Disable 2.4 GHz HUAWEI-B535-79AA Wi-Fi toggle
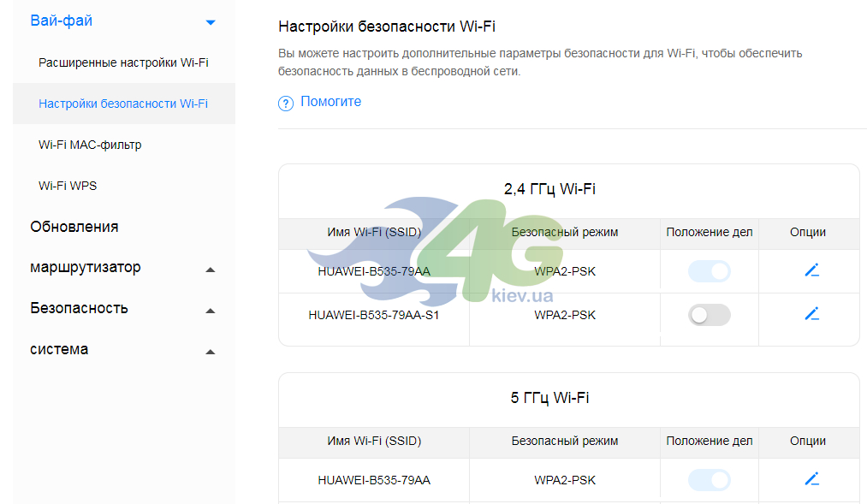 click(710, 271)
